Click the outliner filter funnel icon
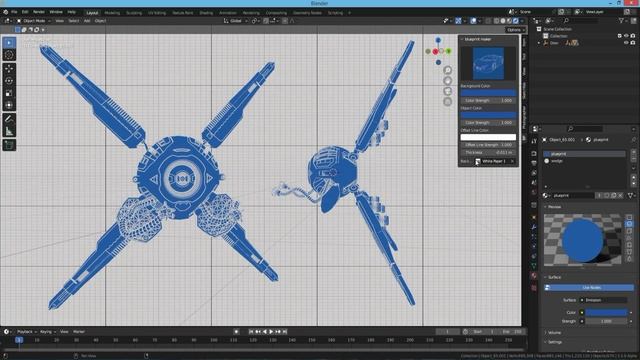640x360 pixels. point(621,20)
